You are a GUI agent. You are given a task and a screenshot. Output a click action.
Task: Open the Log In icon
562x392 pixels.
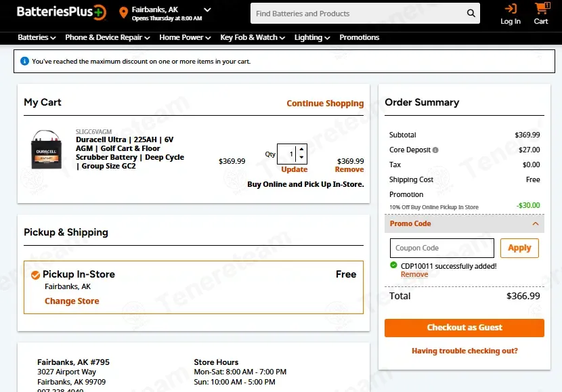coord(511,14)
